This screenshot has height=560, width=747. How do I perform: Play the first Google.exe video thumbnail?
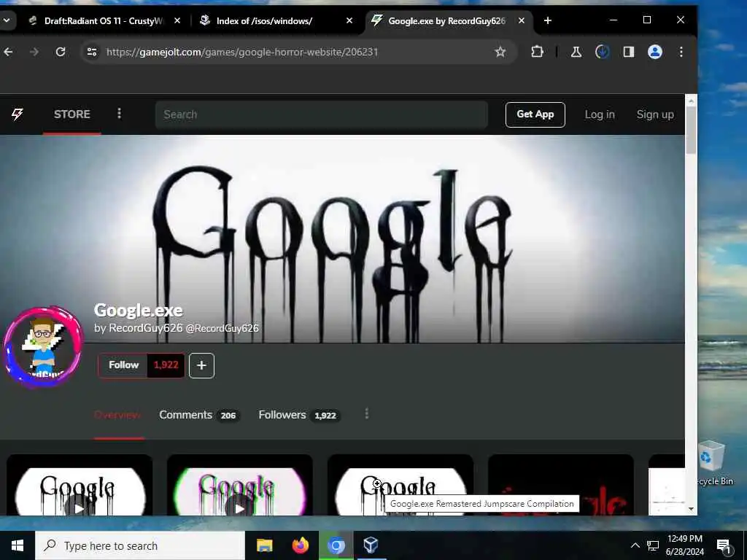tap(80, 486)
